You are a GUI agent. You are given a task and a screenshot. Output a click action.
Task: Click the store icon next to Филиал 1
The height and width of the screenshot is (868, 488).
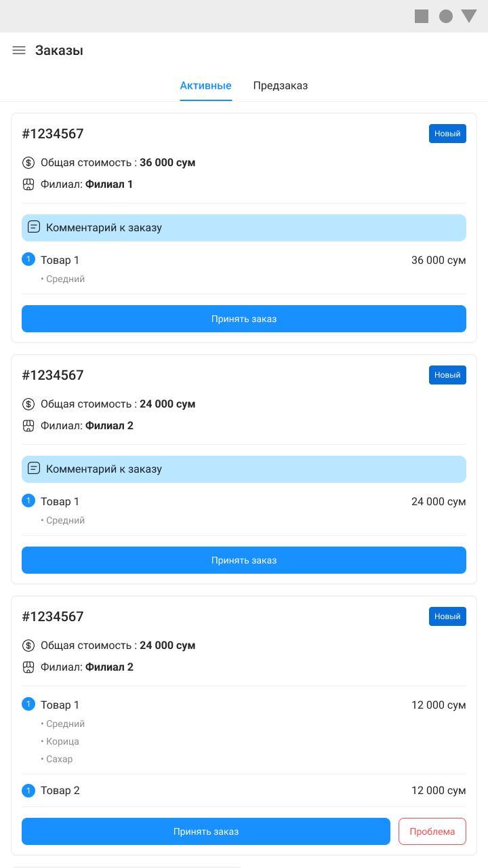28,183
